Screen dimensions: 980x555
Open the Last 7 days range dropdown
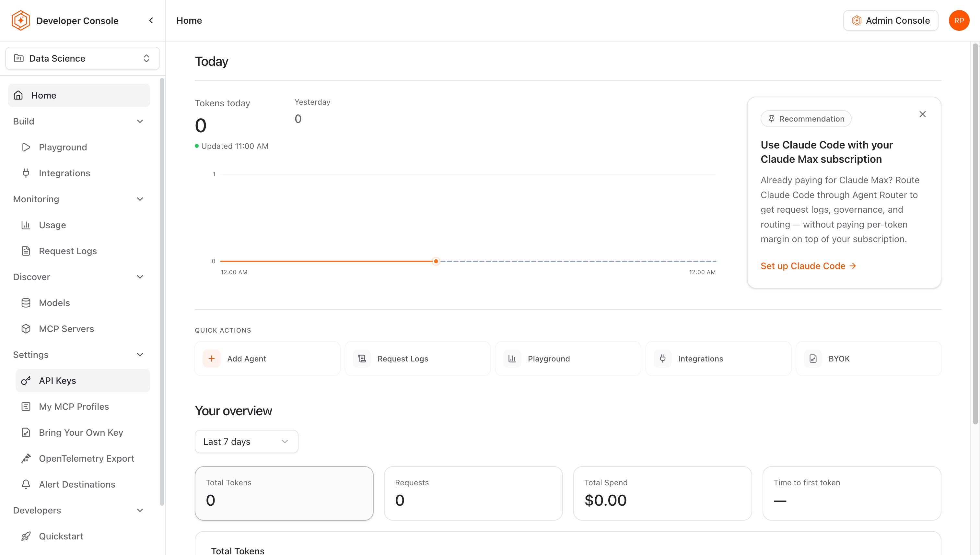(247, 442)
